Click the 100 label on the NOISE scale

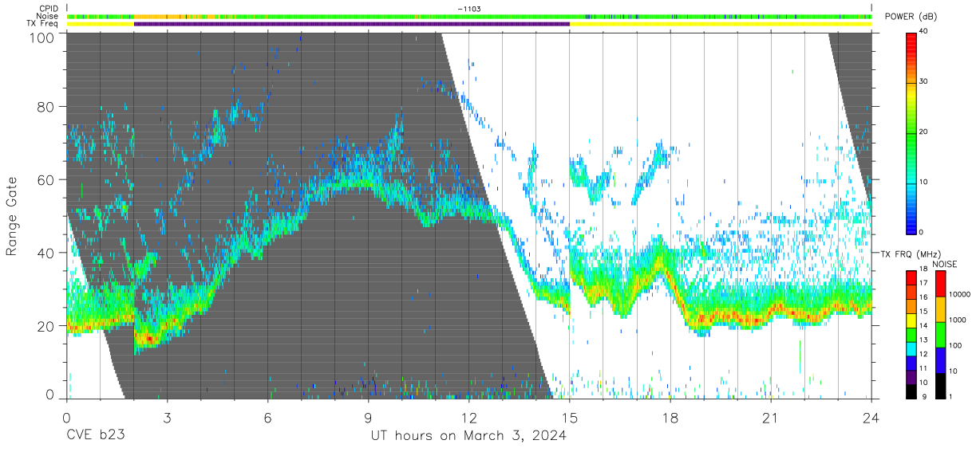pos(954,346)
